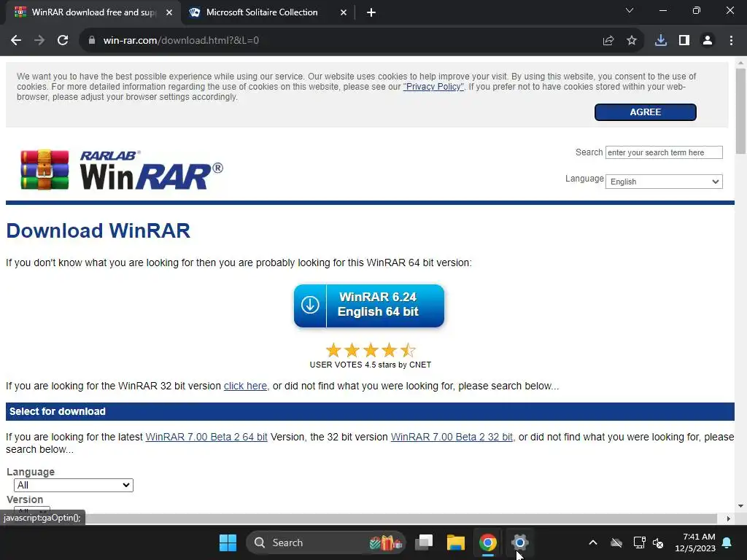
Task: Open the network status tray icon
Action: click(639, 542)
